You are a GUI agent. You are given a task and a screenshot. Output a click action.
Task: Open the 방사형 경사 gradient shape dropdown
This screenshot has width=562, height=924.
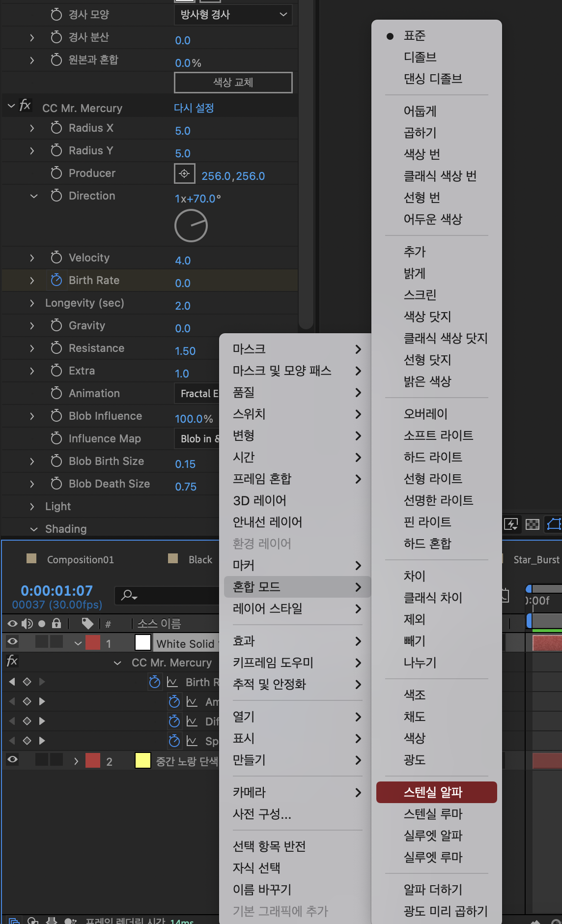[233, 14]
